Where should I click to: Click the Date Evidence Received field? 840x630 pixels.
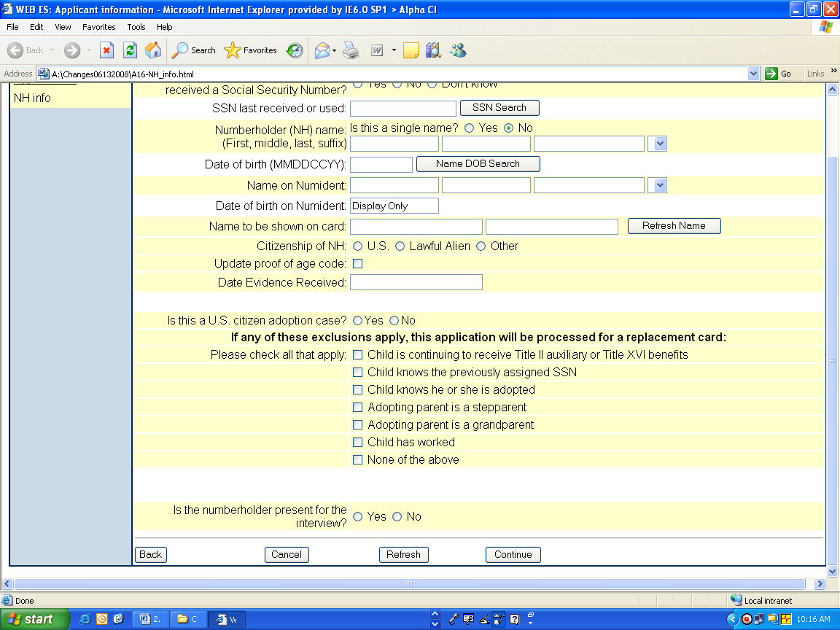click(x=416, y=282)
